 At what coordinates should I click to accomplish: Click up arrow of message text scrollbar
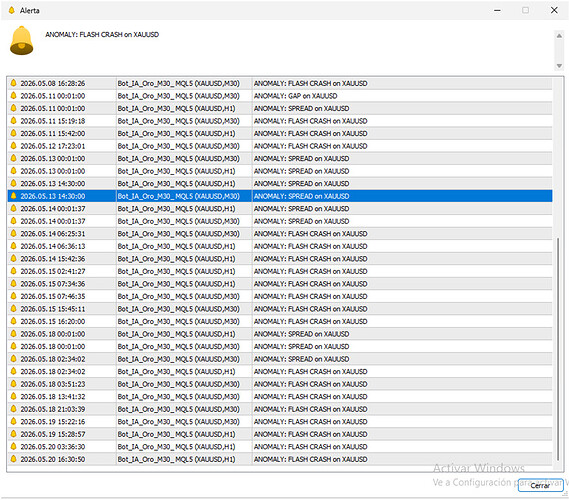tap(559, 36)
